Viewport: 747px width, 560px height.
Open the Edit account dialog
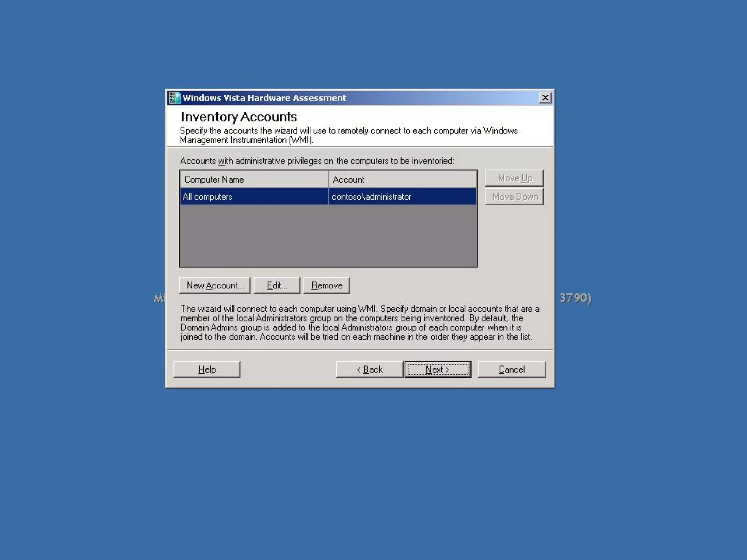pyautogui.click(x=277, y=285)
